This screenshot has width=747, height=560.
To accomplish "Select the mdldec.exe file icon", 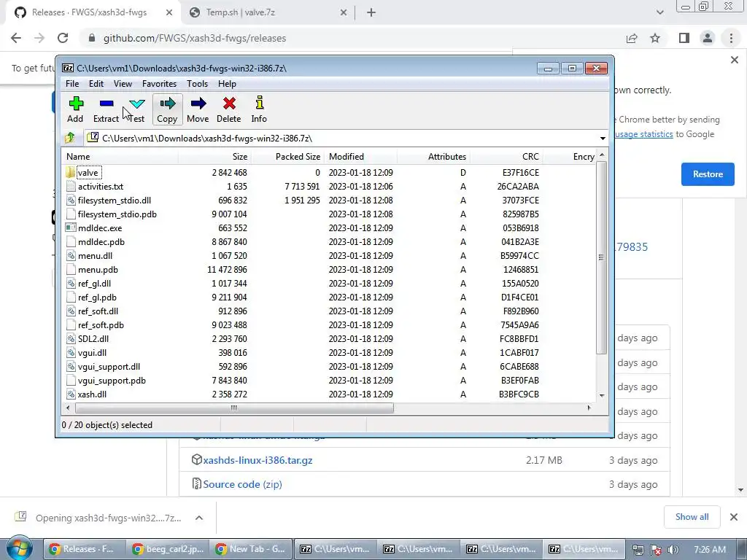I will click(71, 227).
